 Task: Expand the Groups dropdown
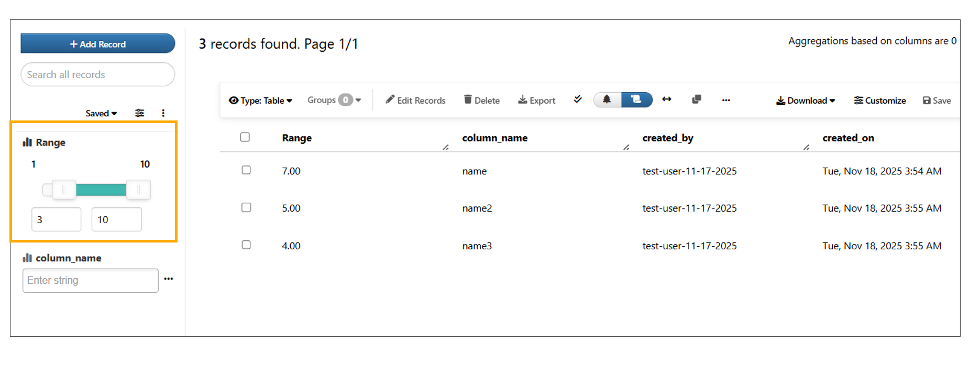coord(334,100)
